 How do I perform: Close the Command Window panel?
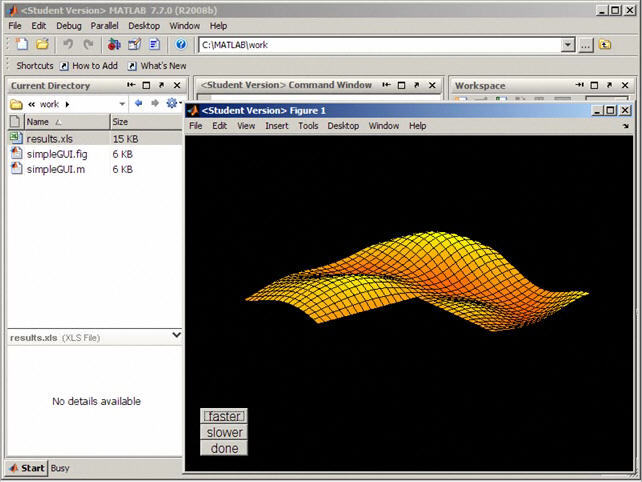432,85
